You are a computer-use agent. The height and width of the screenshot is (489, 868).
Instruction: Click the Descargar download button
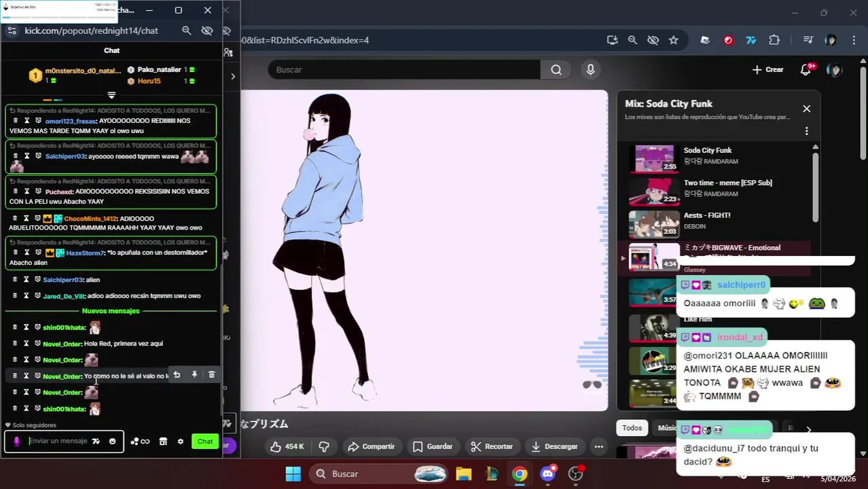pyautogui.click(x=554, y=446)
